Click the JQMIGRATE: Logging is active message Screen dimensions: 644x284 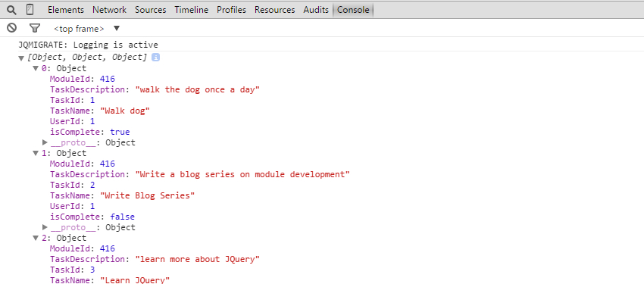(x=89, y=45)
